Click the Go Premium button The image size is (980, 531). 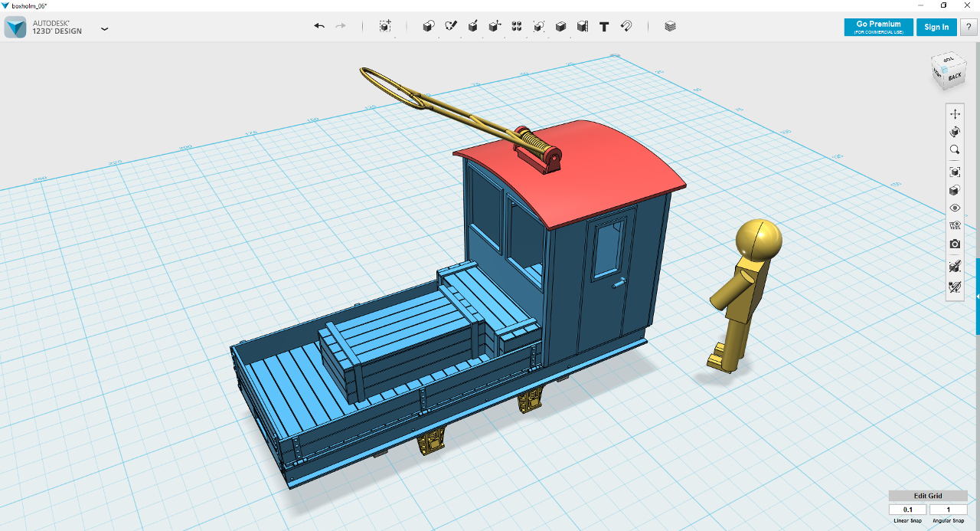coord(878,27)
